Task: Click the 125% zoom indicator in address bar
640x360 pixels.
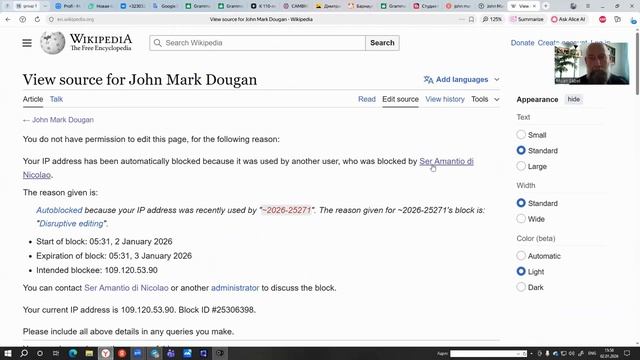Action: click(x=492, y=19)
